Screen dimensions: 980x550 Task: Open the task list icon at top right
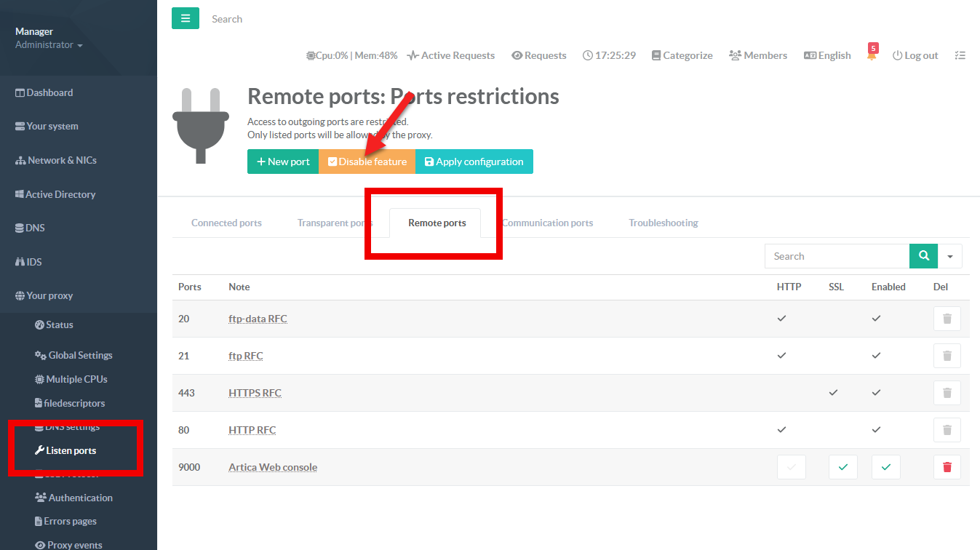click(960, 55)
